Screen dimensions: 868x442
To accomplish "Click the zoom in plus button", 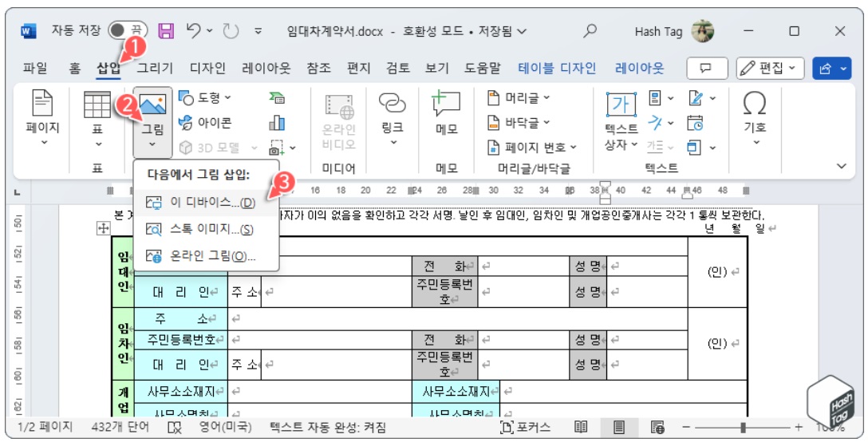I will point(799,427).
